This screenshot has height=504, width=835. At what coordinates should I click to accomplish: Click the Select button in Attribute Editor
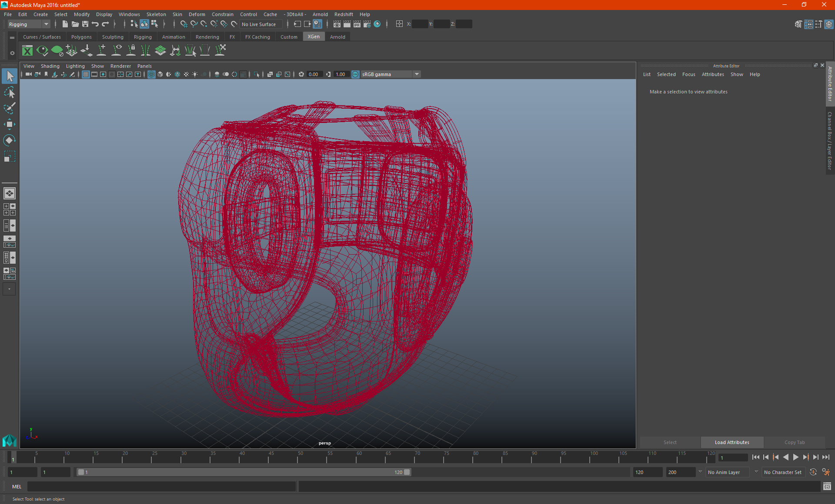pos(670,442)
